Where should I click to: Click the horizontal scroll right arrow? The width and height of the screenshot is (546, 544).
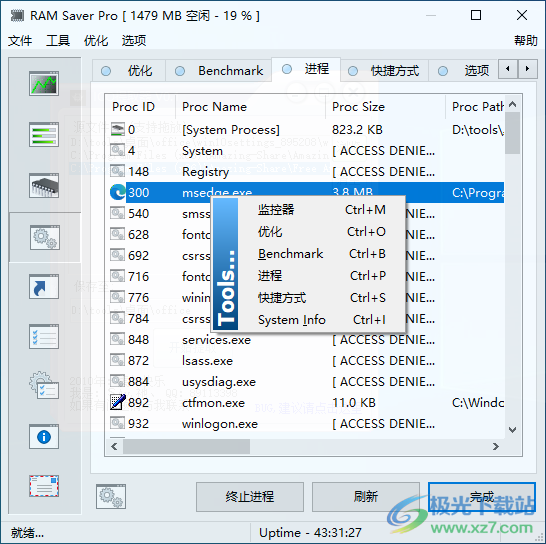pos(496,446)
